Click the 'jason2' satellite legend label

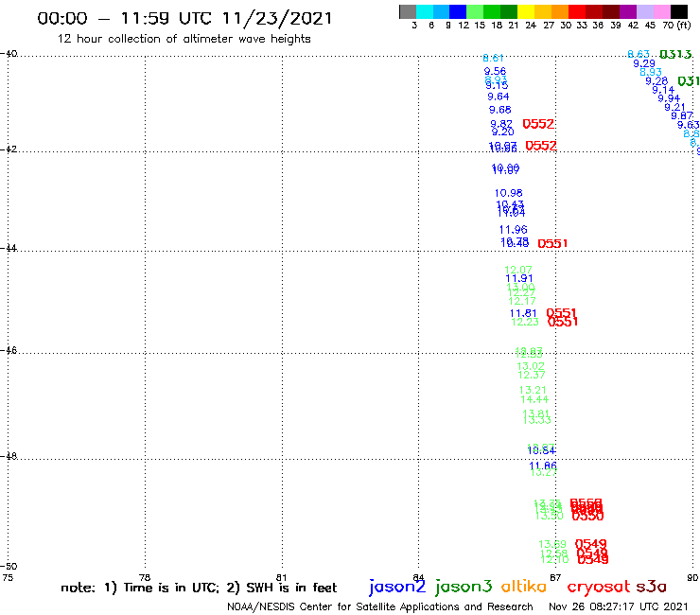(397, 587)
